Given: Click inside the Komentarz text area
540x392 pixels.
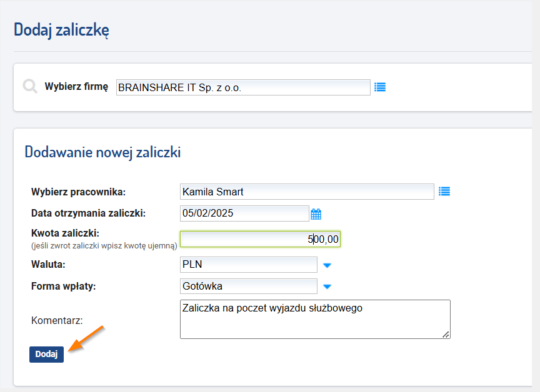Looking at the screenshot, I should pyautogui.click(x=315, y=319).
